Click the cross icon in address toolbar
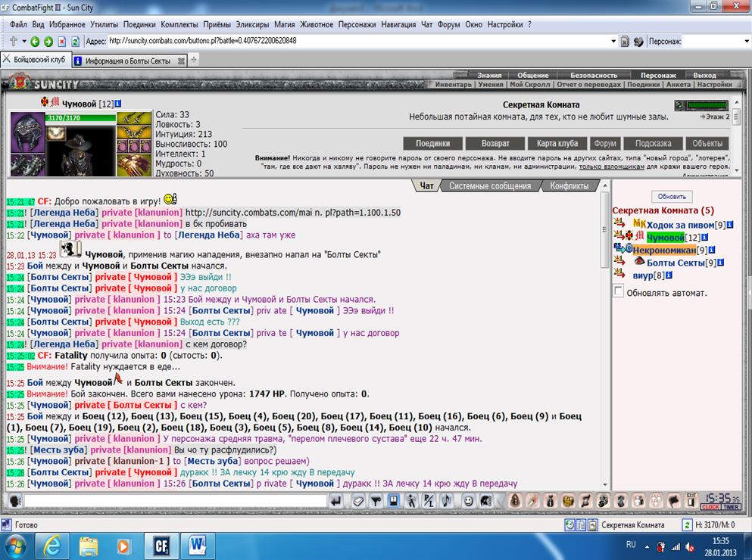Screen dimensions: 752x560 13,41
